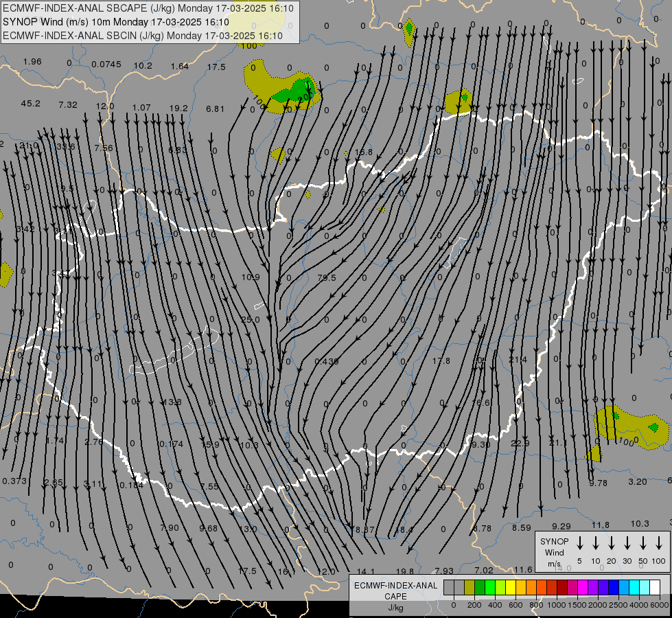Image resolution: width=672 pixels, height=618 pixels.
Task: Click the 11.8 value on the map
Action: point(601,525)
